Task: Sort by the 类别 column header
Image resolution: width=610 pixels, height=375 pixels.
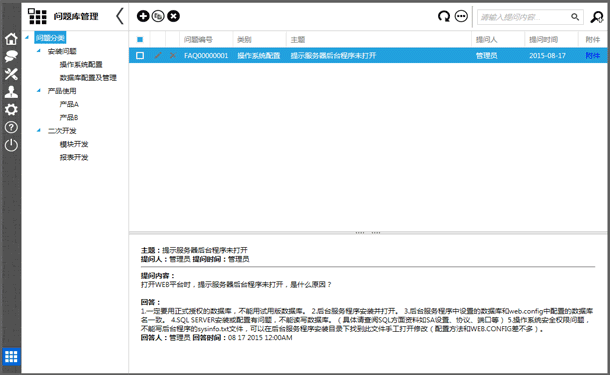Action: click(x=244, y=39)
